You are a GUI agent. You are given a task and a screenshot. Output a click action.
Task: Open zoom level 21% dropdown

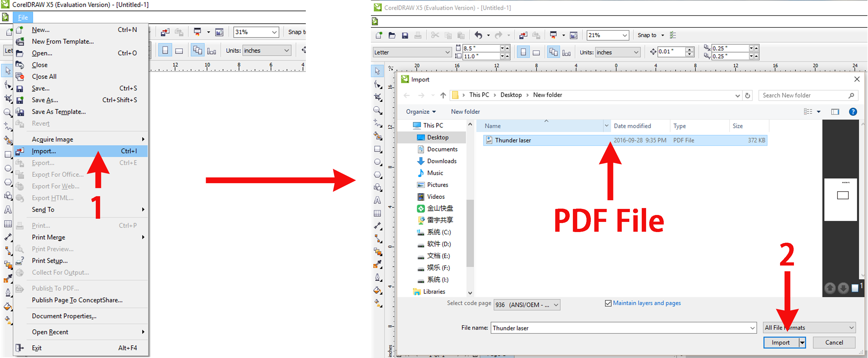(625, 35)
